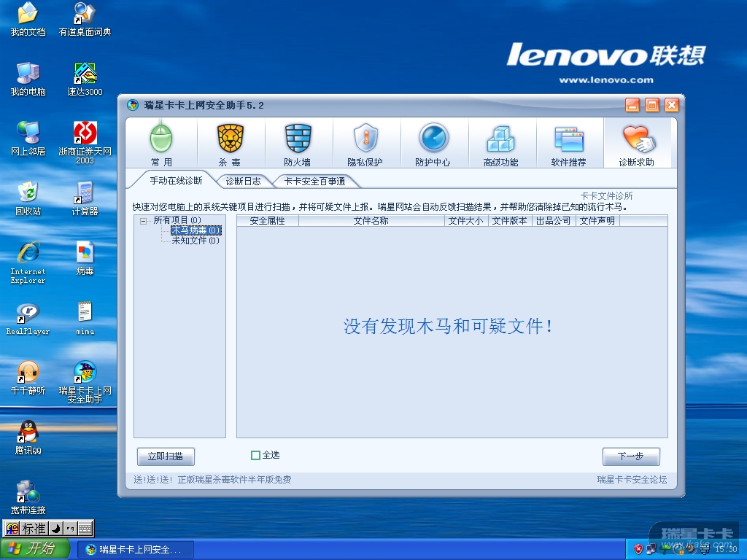747x560 pixels.
Task: Click the 出品公司 column header
Action: click(x=554, y=221)
